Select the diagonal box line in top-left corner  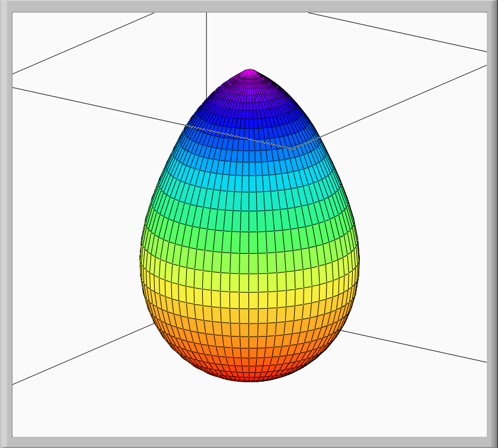coord(83,43)
